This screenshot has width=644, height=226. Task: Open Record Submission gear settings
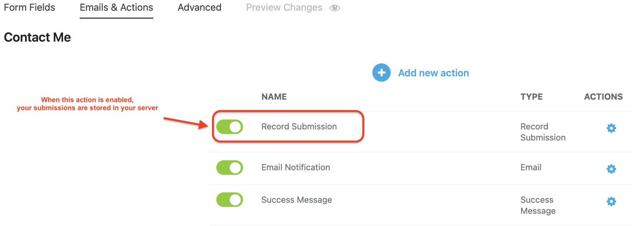click(x=611, y=128)
